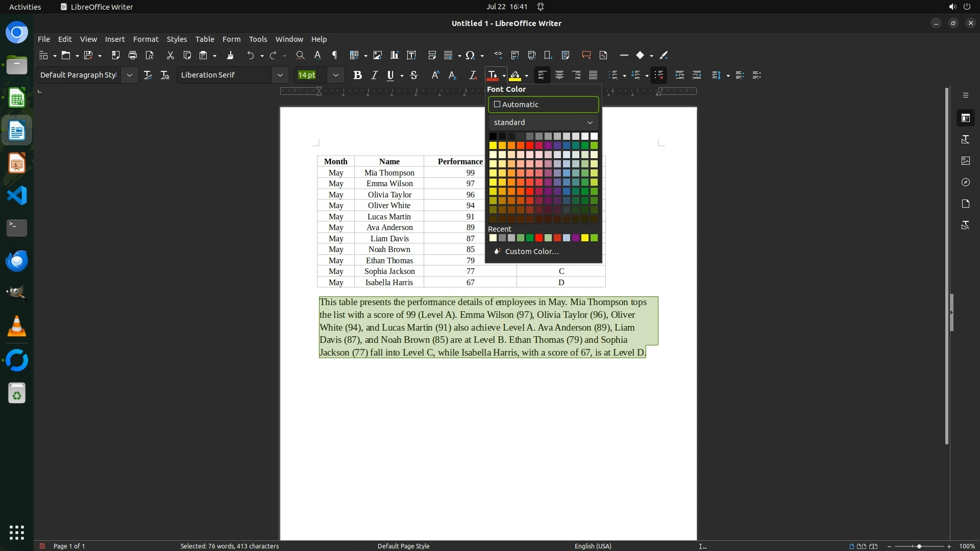Click the Export as PDF icon

(116, 55)
